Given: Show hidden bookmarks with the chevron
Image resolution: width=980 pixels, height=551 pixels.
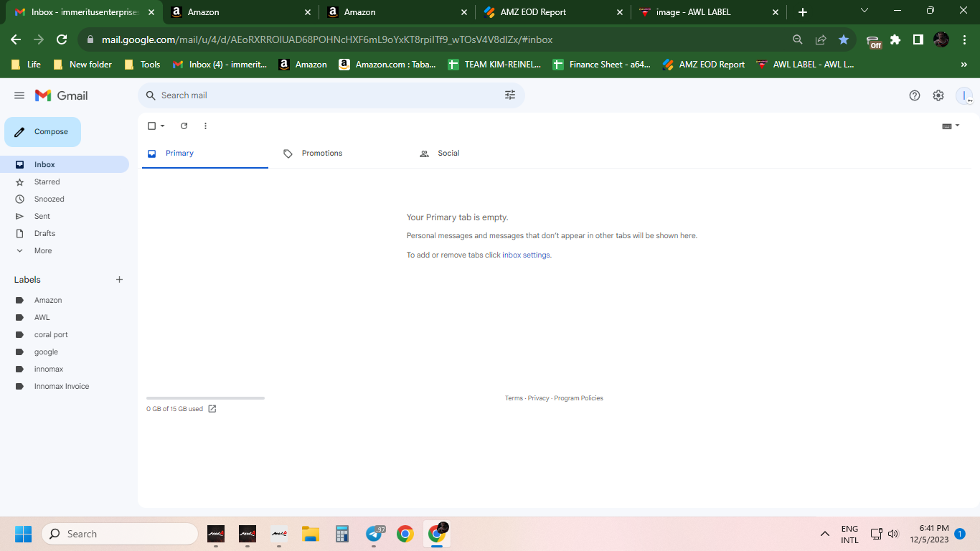Looking at the screenshot, I should point(964,65).
